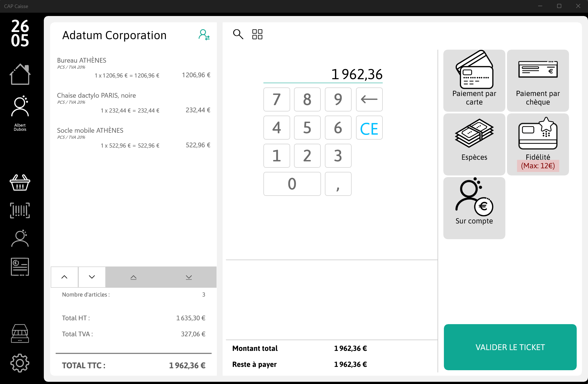Viewport: 588px width, 384px height.
Task: Open the product grid view
Action: point(257,34)
